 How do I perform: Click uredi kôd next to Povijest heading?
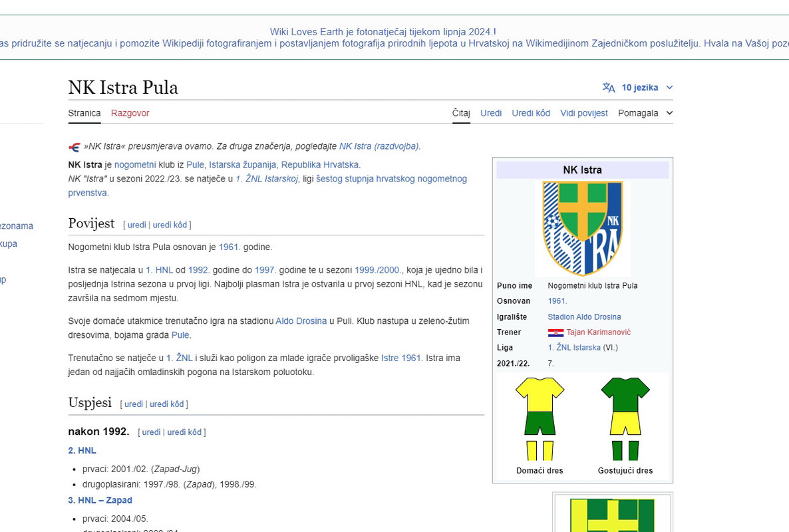tap(170, 225)
